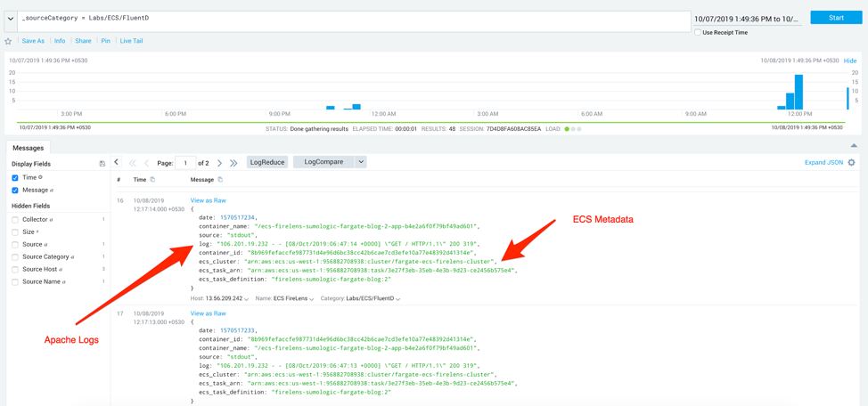Screen dimensions: 868x406
Task: Uncheck the Time display field
Action: [15, 178]
